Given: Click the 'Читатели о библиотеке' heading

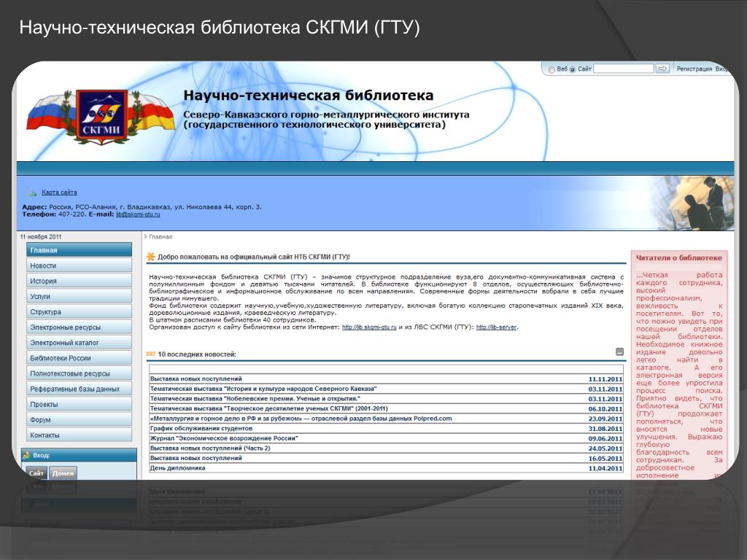Looking at the screenshot, I should click(679, 257).
